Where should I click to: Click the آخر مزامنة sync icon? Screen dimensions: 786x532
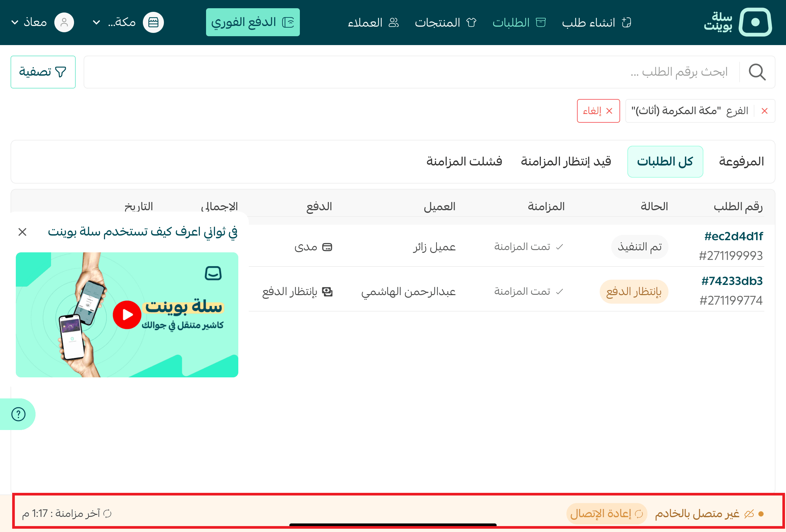click(107, 514)
